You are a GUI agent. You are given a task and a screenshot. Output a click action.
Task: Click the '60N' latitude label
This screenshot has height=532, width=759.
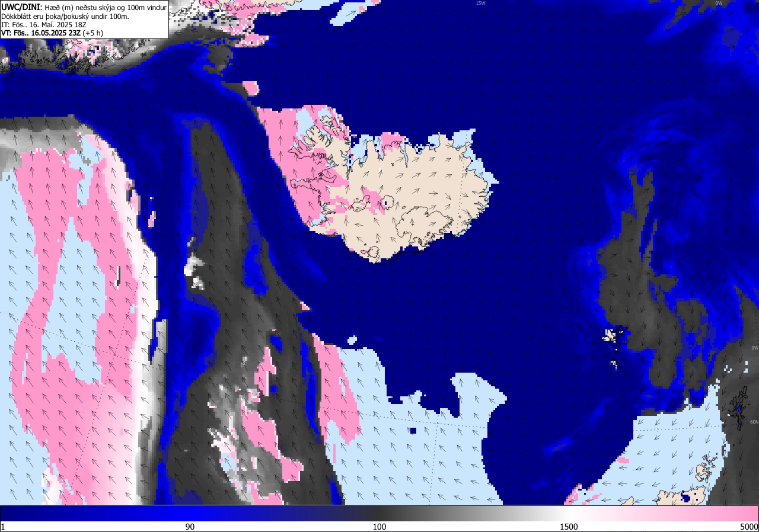point(754,422)
